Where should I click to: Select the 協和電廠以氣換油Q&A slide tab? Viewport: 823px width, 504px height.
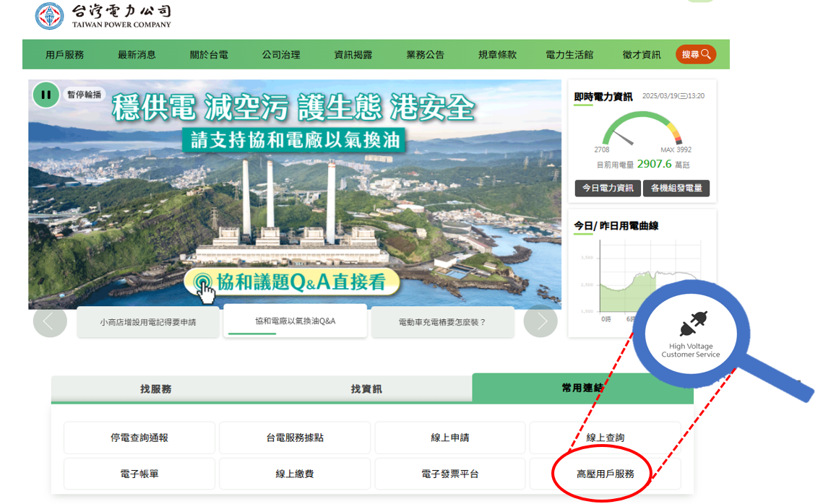point(295,321)
